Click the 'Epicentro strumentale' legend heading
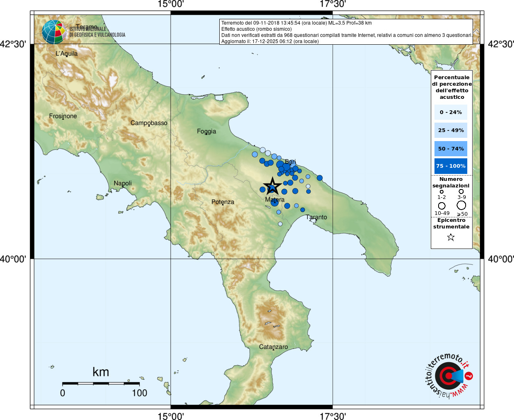Viewport: 514px width, 420px height. tap(451, 223)
